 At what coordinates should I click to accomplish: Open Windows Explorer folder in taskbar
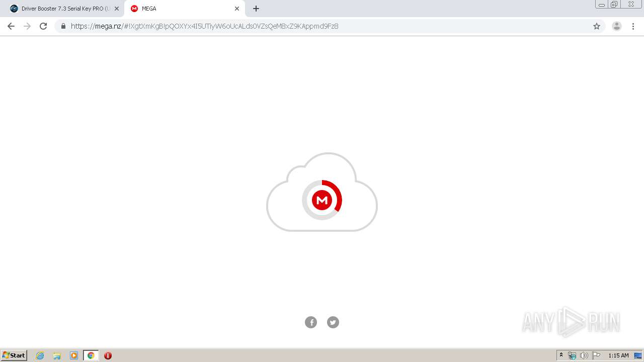click(57, 355)
